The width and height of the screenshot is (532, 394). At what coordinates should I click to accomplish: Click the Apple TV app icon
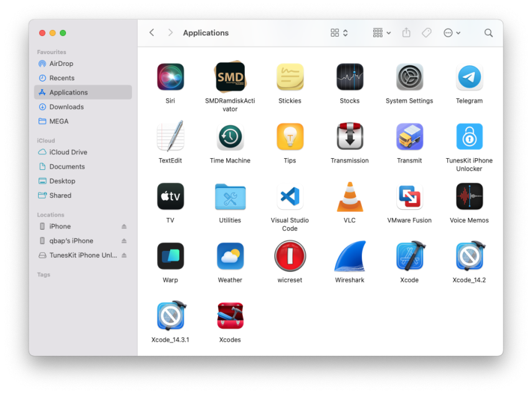170,196
